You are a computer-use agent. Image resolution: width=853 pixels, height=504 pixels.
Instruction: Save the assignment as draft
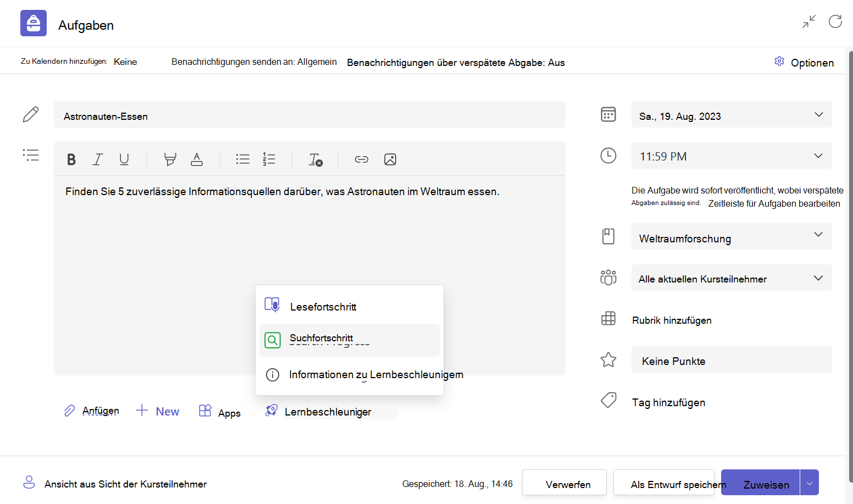coord(664,483)
